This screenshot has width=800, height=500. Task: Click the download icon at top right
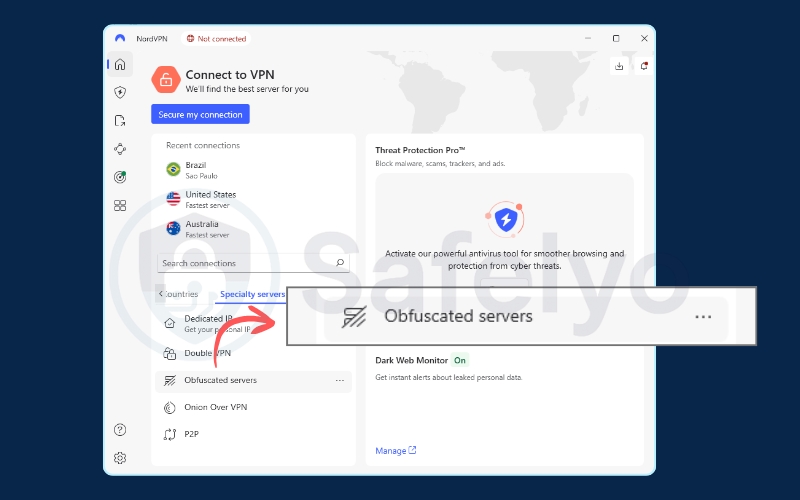point(619,66)
